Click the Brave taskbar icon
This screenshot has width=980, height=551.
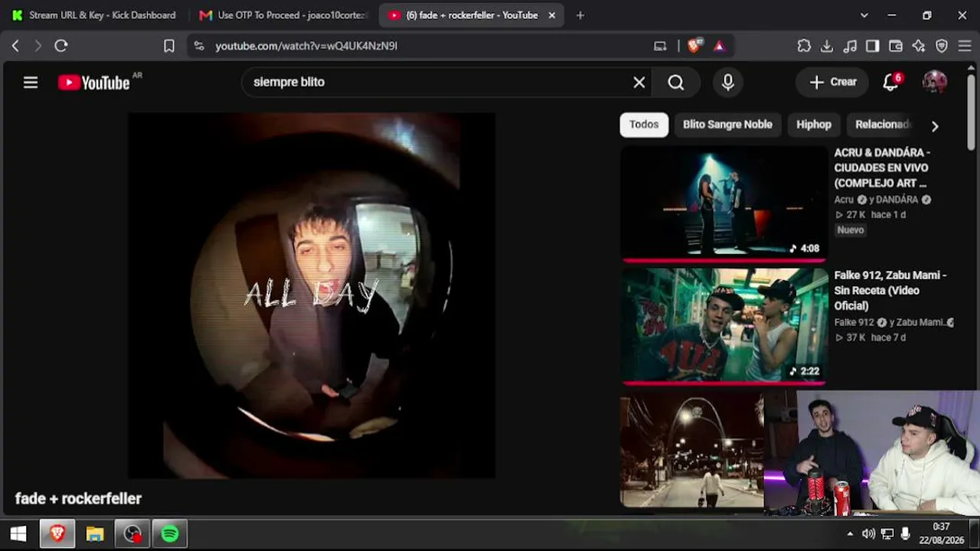point(57,533)
